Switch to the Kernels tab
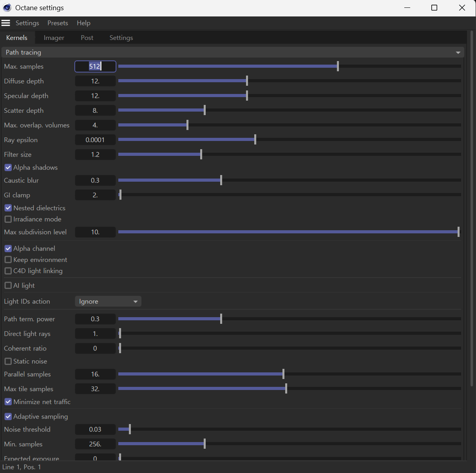The height and width of the screenshot is (473, 476). [x=17, y=38]
